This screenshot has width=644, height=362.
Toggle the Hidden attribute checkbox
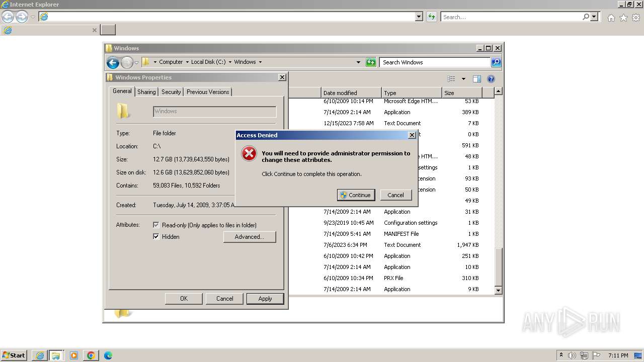coord(156,237)
